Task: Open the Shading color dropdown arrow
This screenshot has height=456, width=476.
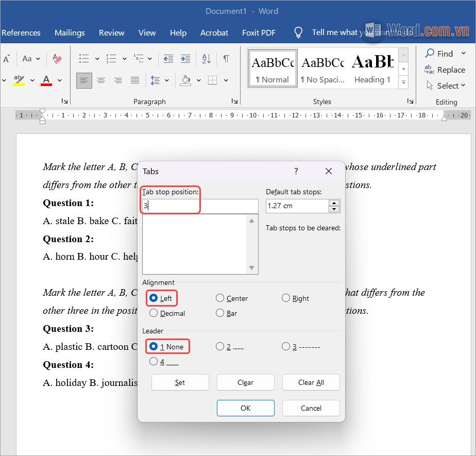Action: point(198,80)
